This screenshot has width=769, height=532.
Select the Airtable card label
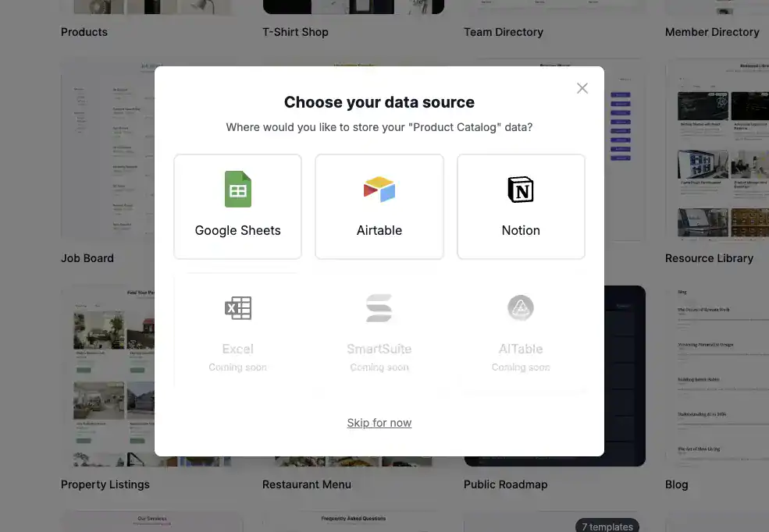pyautogui.click(x=379, y=230)
